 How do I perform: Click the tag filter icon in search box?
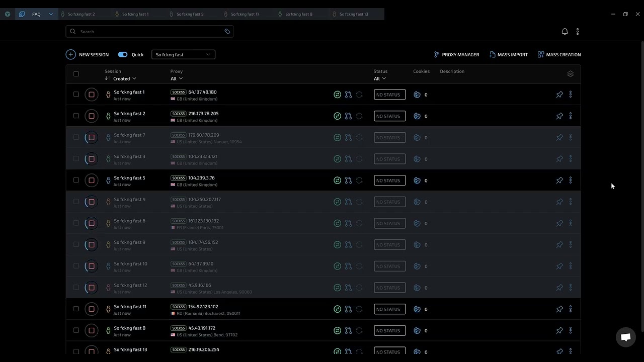click(227, 32)
